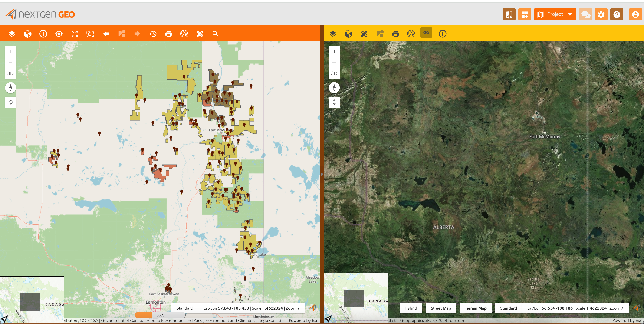Open the user account profile icon
This screenshot has height=324, width=644.
coord(635,14)
